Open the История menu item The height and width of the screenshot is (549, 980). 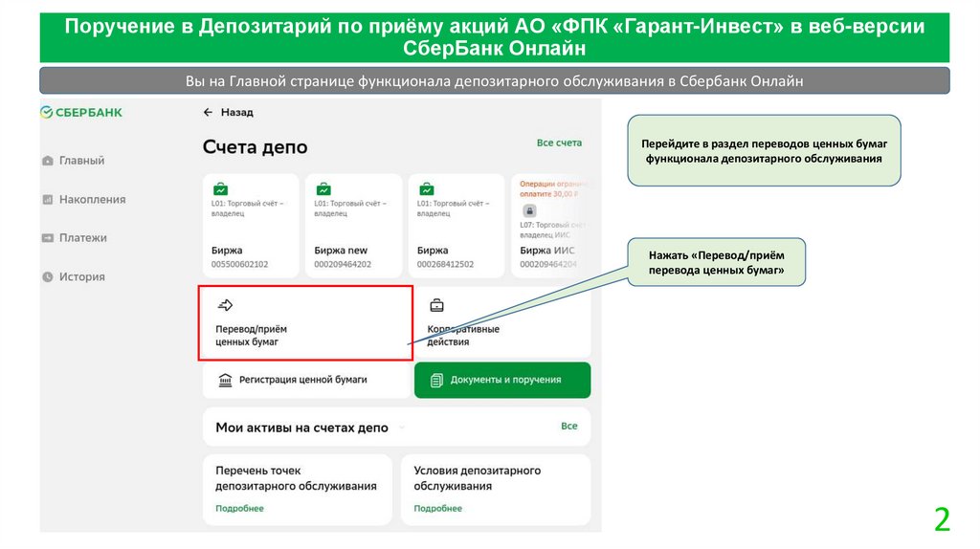(x=82, y=276)
